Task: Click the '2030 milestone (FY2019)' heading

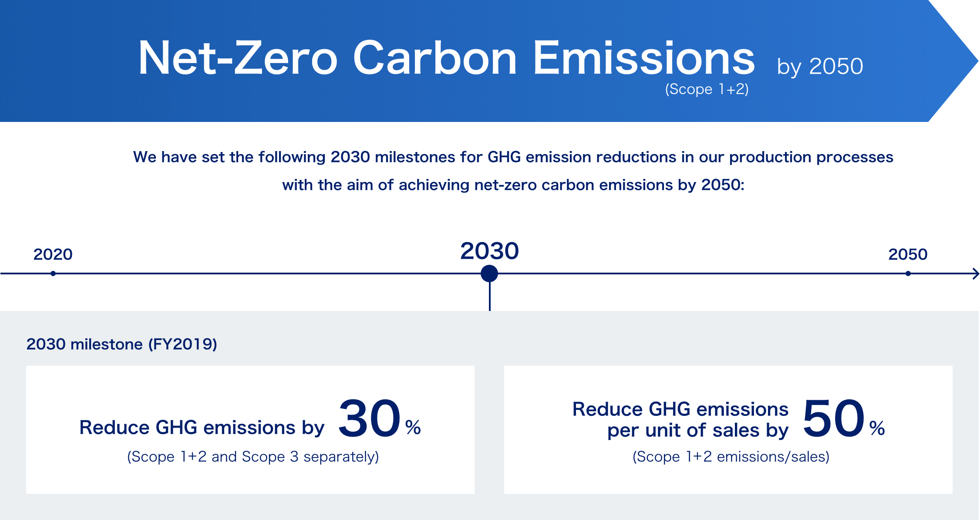Action: tap(122, 344)
